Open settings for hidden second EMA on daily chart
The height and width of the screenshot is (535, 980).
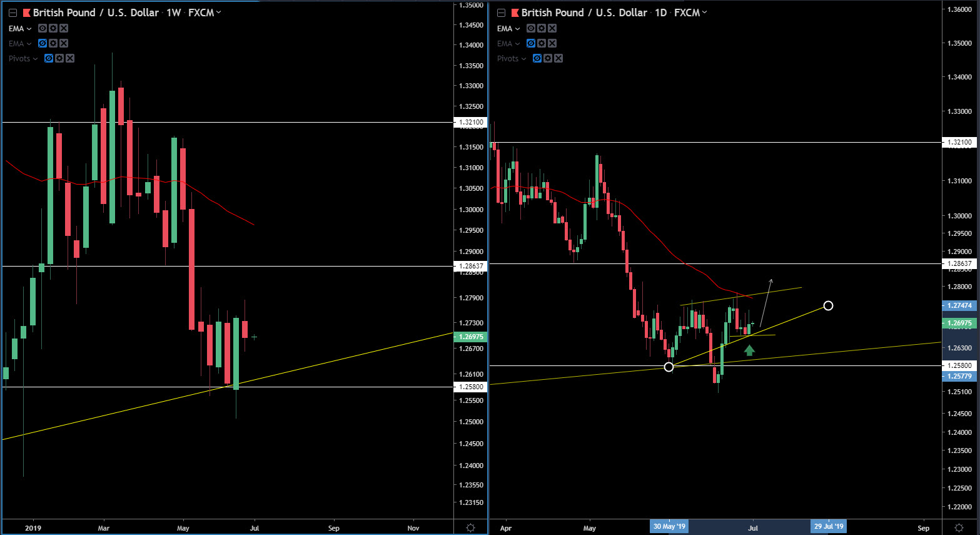tap(542, 44)
